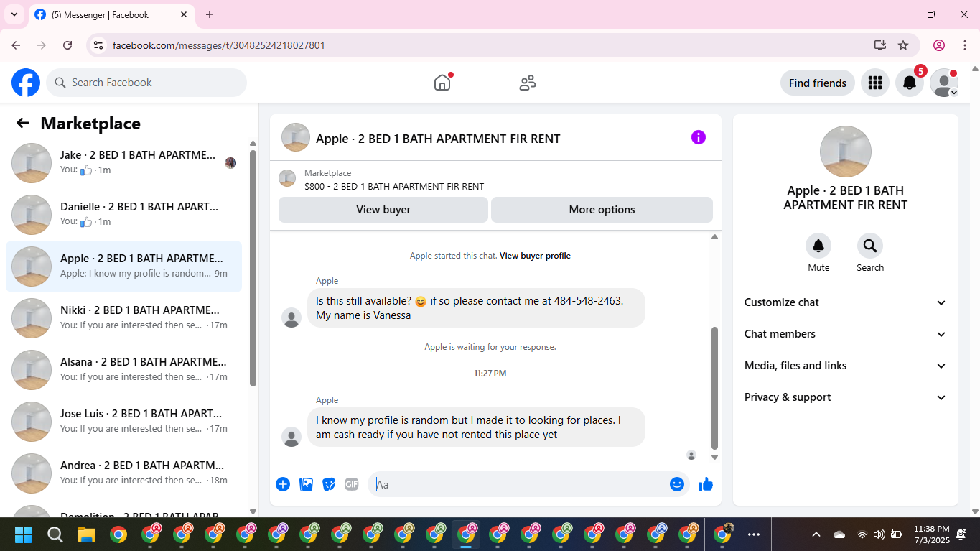Expand Chat members section
The height and width of the screenshot is (551, 980).
pos(846,334)
